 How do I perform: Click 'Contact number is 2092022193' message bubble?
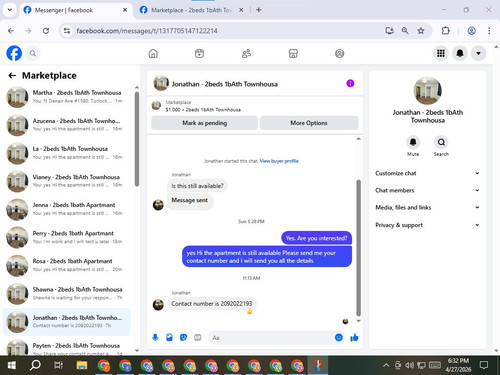pos(212,304)
